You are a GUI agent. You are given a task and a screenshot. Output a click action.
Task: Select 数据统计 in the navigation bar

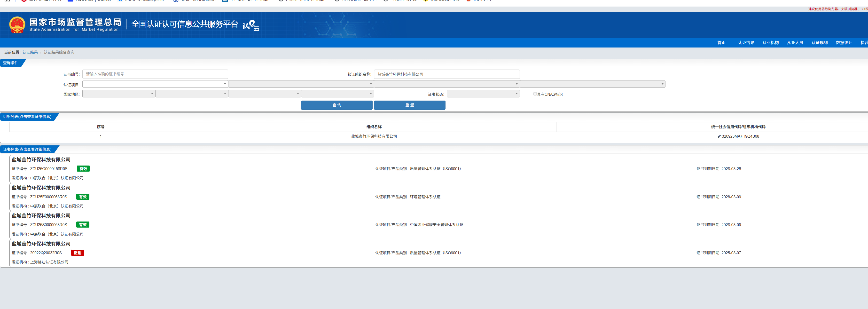[x=844, y=43]
